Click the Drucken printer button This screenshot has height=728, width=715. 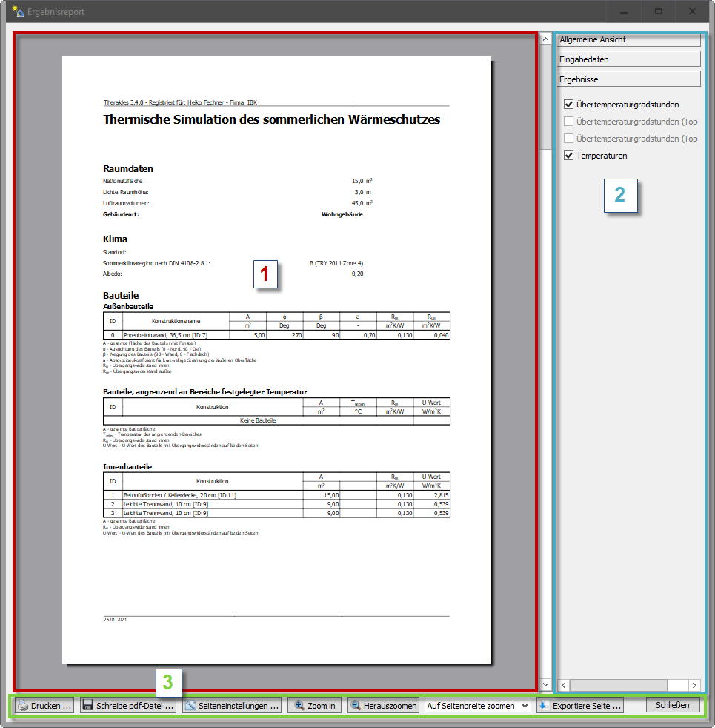click(44, 705)
